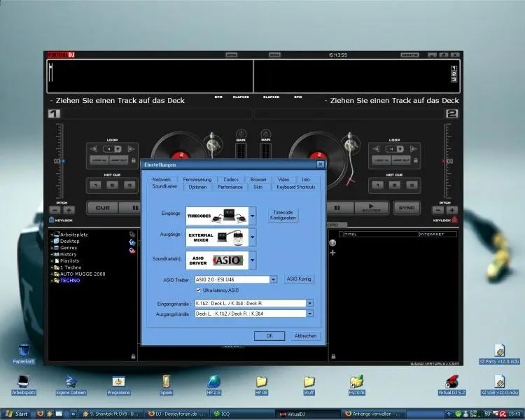Open the X2 Party v12.0 m3u playlist file
525x420 pixels.
click(x=500, y=350)
